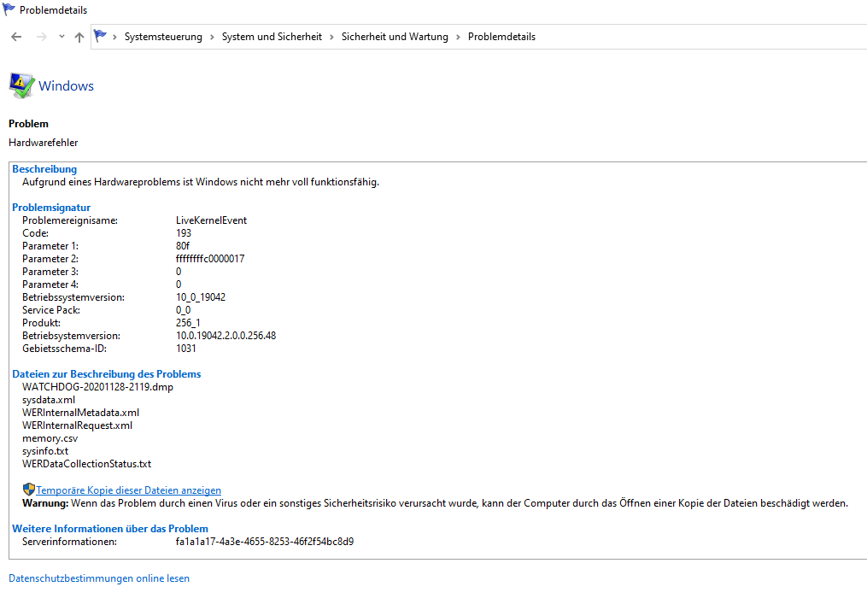Click the Problemereignisname label
This screenshot has height=616, width=867.
coord(70,220)
